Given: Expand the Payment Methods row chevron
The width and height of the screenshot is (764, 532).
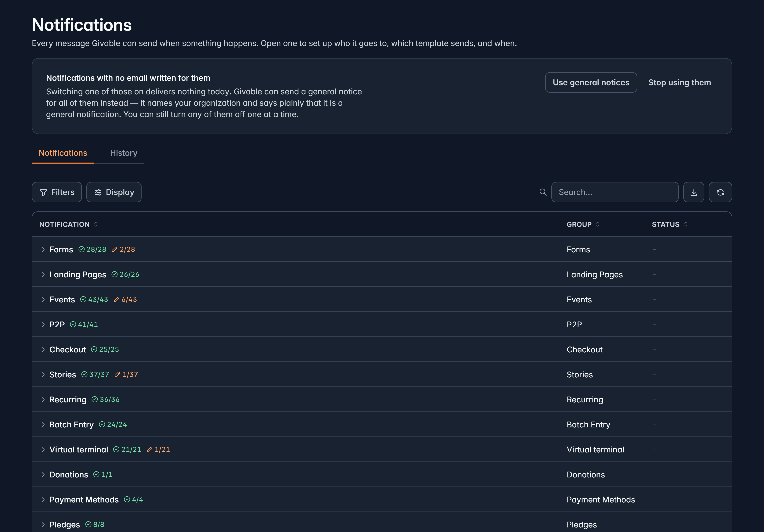Looking at the screenshot, I should [43, 499].
